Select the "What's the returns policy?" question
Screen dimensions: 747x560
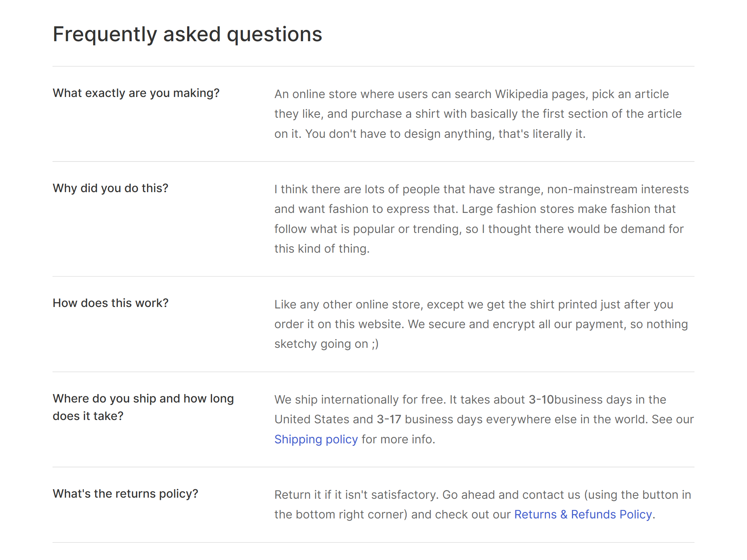(125, 494)
